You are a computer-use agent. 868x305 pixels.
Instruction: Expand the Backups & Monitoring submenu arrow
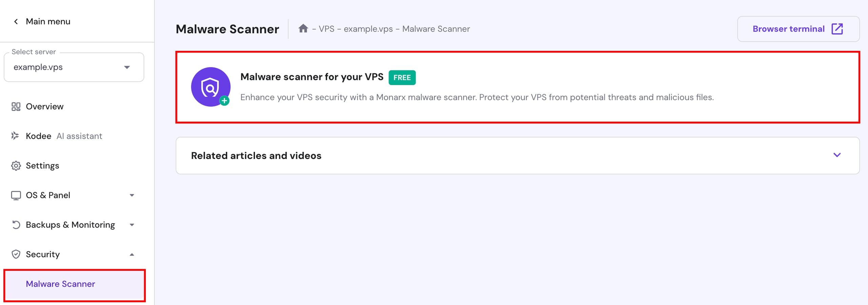[x=132, y=225]
